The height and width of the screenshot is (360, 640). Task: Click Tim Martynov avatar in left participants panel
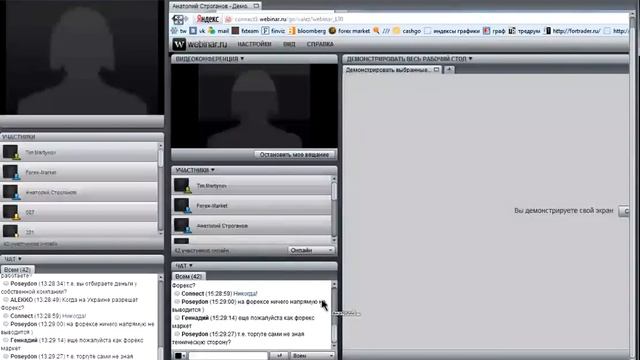(11, 152)
